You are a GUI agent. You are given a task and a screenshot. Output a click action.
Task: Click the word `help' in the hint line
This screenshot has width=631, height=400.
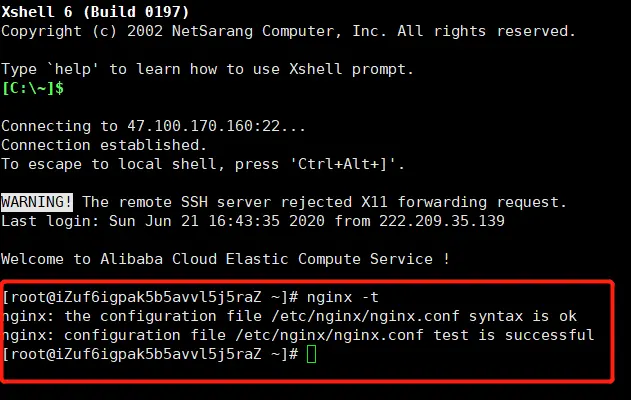point(72,69)
